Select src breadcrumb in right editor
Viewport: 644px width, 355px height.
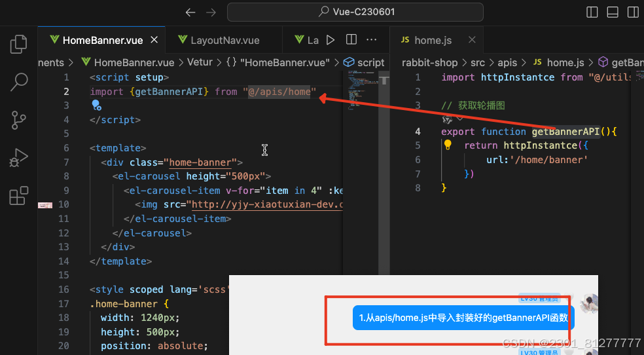pyautogui.click(x=478, y=62)
